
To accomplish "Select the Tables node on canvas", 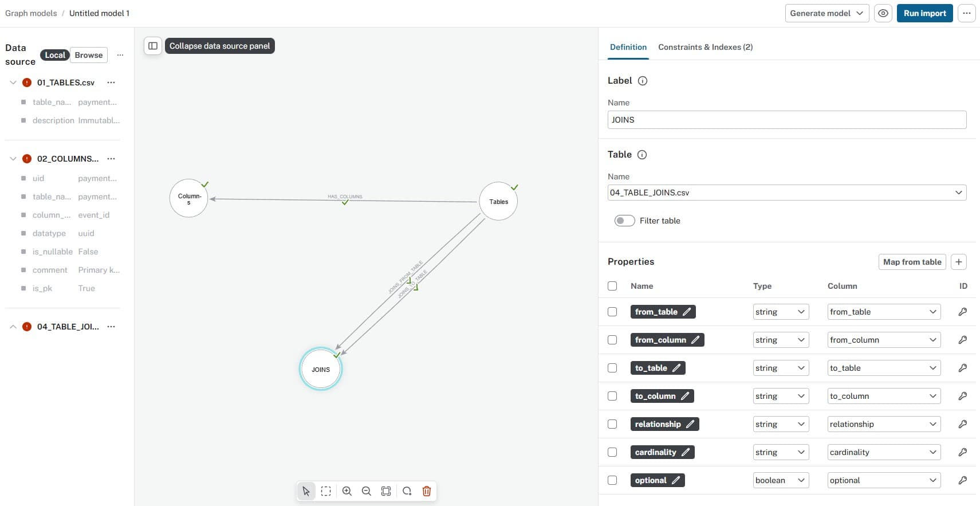I will coord(498,201).
